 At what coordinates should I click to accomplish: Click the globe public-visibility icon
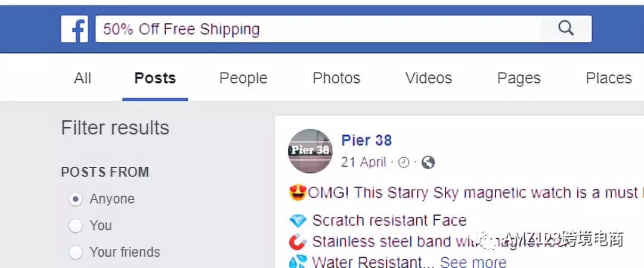pyautogui.click(x=428, y=163)
